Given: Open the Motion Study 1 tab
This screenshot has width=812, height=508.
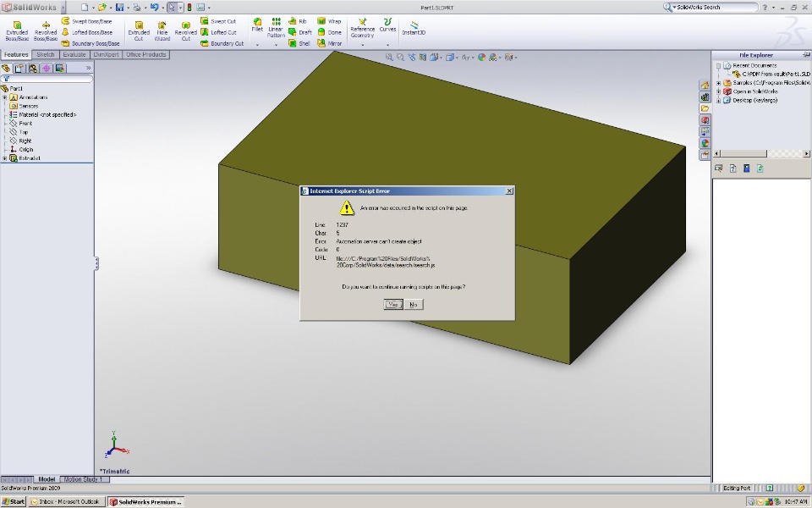Looking at the screenshot, I should coord(84,479).
